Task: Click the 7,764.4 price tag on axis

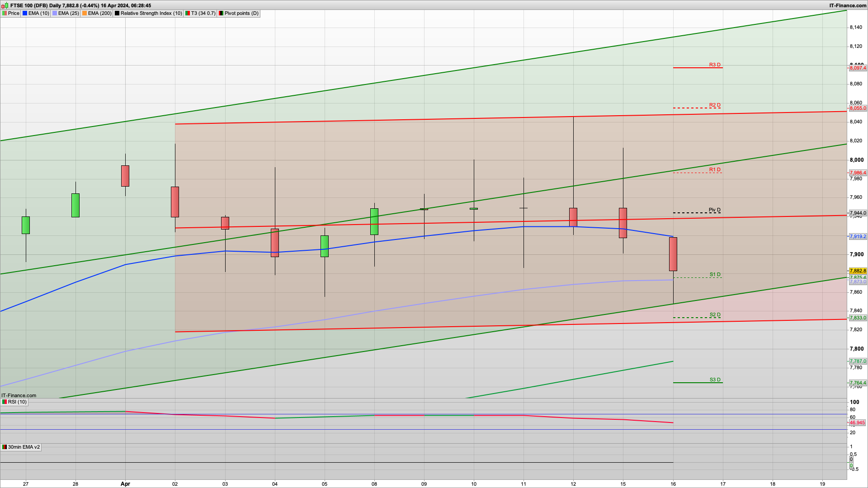Action: 858,383
